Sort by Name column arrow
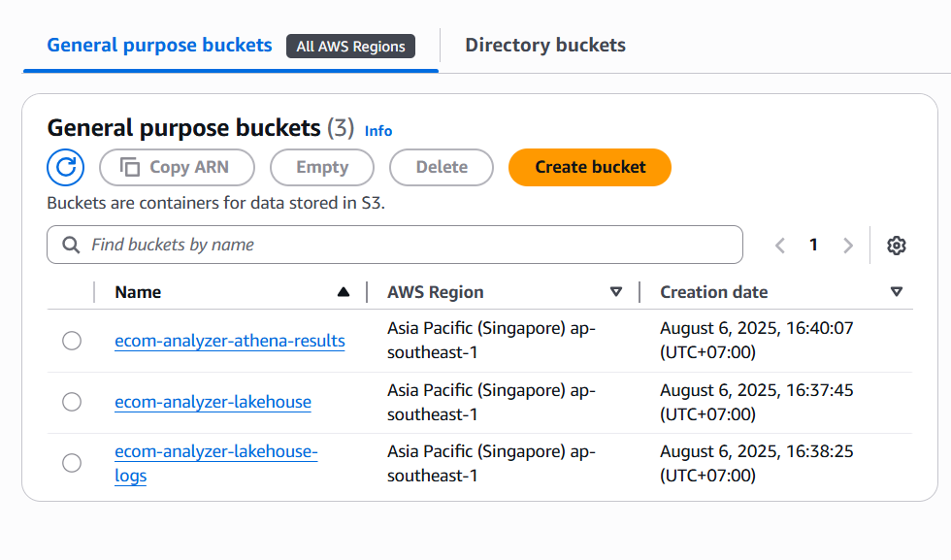The image size is (951, 560). [343, 292]
